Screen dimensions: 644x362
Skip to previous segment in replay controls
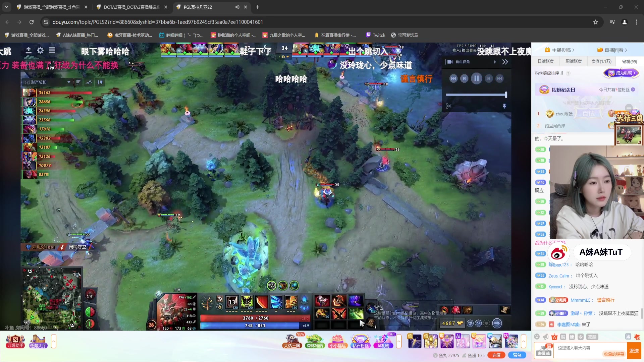(453, 78)
